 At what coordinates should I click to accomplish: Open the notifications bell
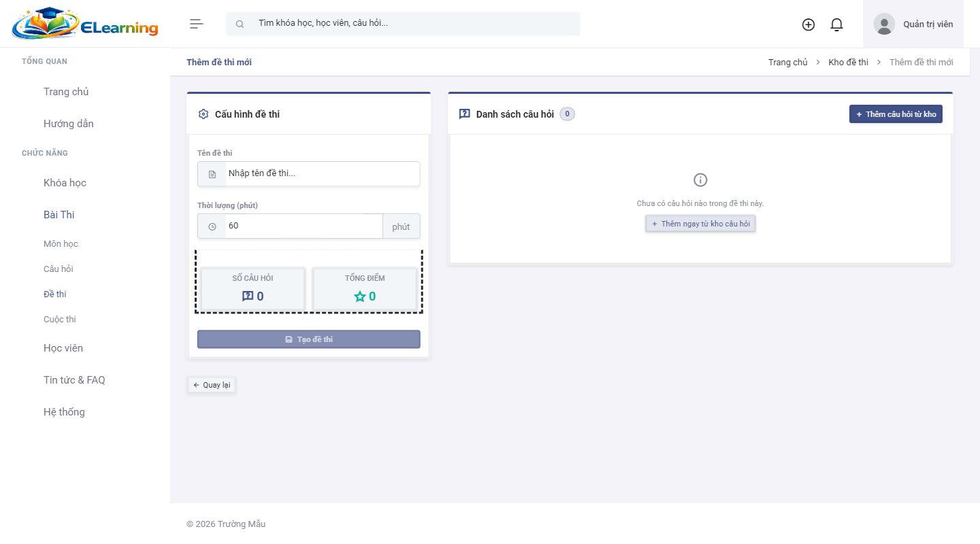click(837, 24)
